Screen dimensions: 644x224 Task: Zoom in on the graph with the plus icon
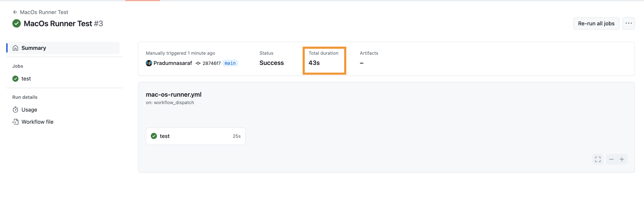click(x=622, y=159)
